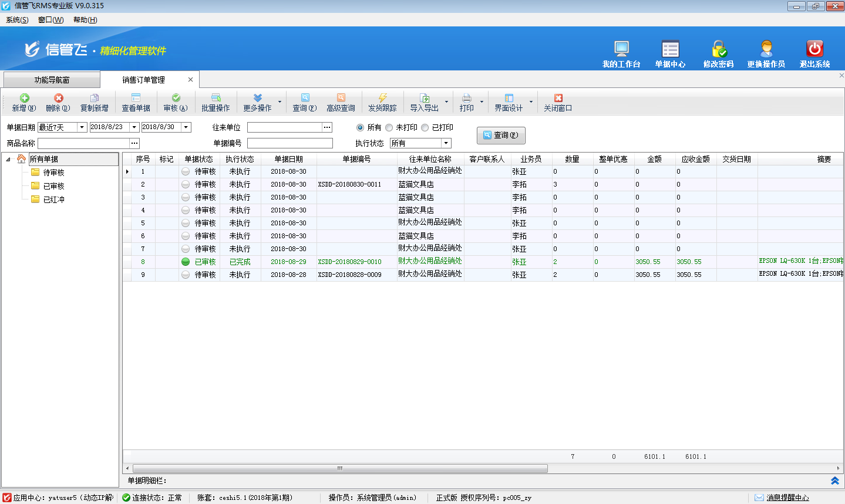
Task: Click the 退出系统 exit system icon
Action: pos(814,49)
